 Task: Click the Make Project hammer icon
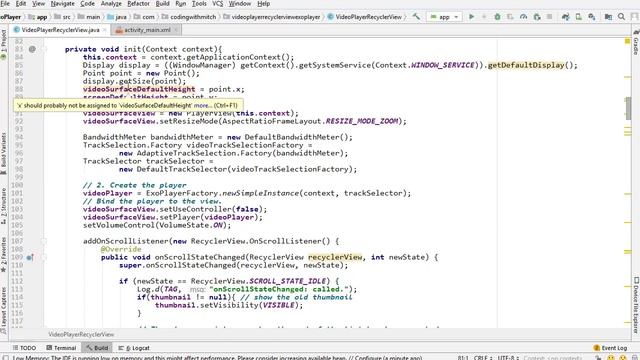(x=416, y=17)
